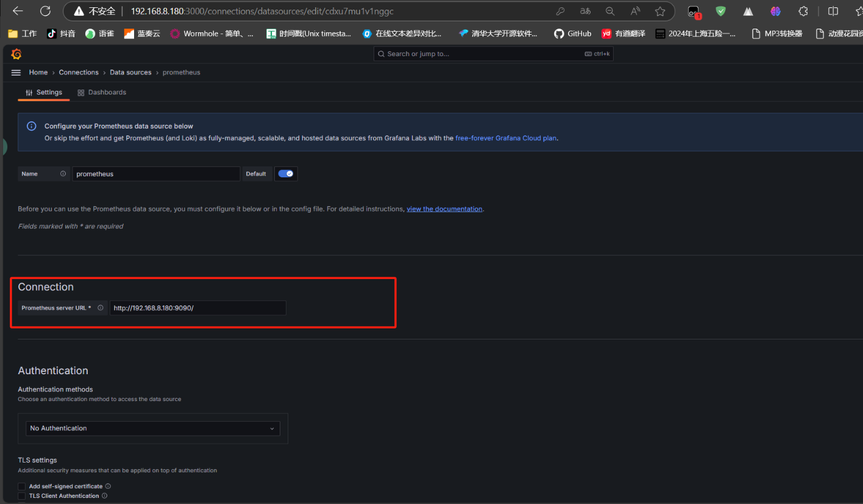The height and width of the screenshot is (504, 863).
Task: Enable TLS Client Authentication checkbox
Action: [x=22, y=496]
